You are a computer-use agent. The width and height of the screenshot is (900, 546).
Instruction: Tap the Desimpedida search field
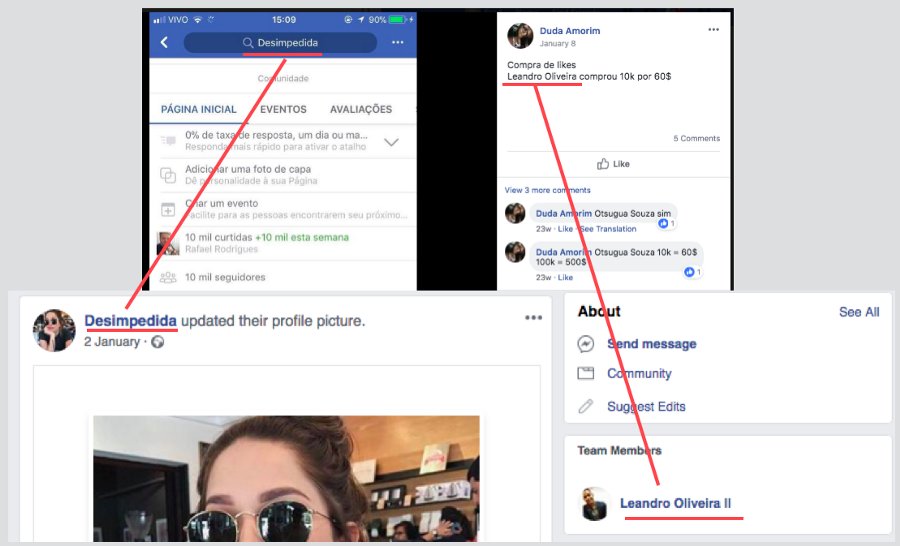(x=280, y=42)
